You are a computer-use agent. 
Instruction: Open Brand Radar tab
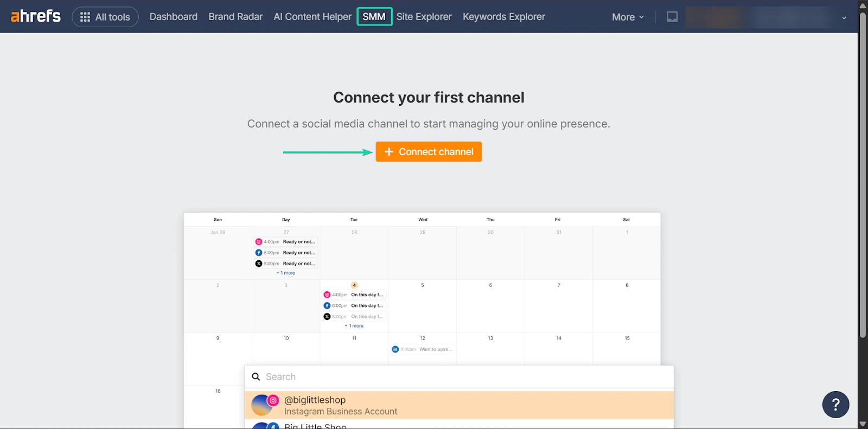point(235,17)
